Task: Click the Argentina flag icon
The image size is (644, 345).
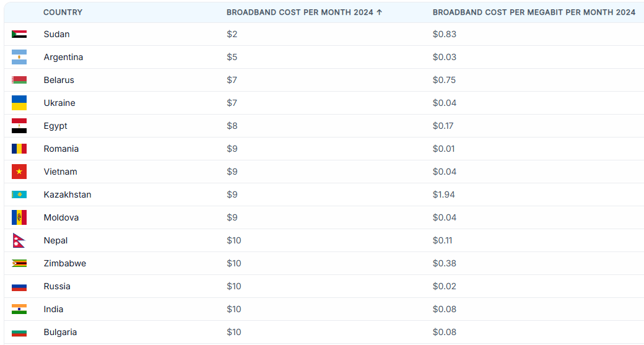Action: [19, 57]
